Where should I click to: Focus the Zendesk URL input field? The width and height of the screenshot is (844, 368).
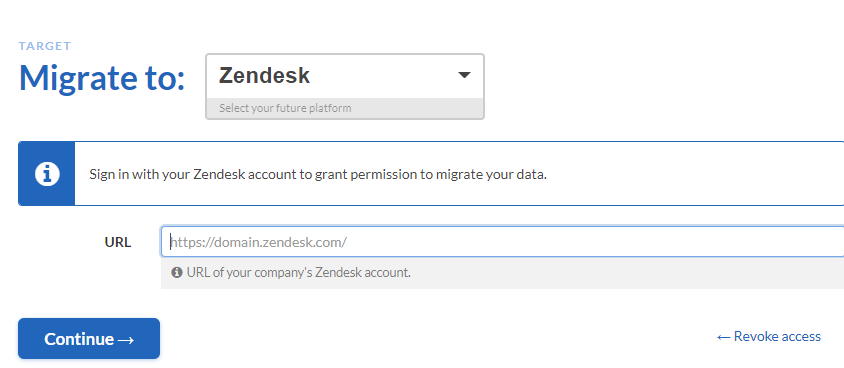click(x=502, y=242)
